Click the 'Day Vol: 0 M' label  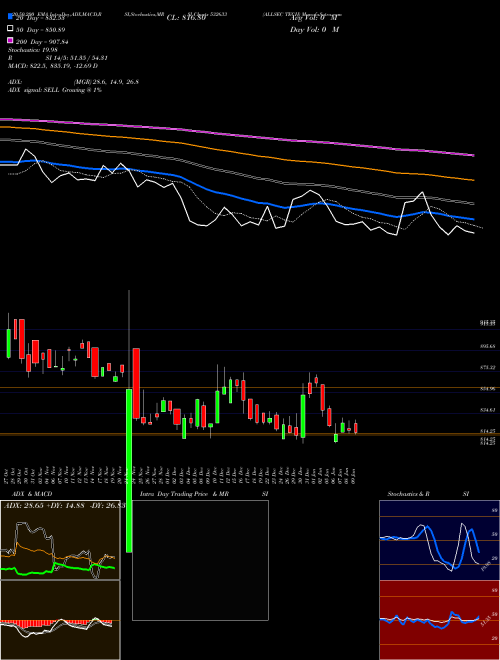point(314,30)
